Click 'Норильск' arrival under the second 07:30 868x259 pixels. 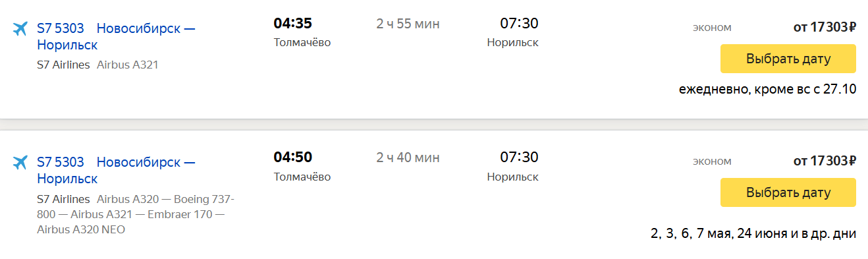[x=513, y=177]
